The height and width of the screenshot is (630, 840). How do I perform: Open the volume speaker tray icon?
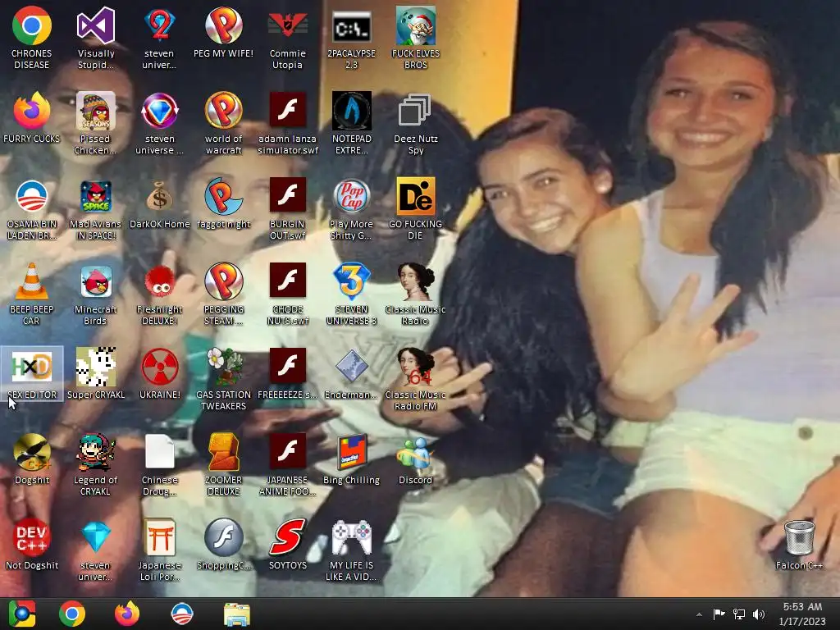click(x=759, y=614)
